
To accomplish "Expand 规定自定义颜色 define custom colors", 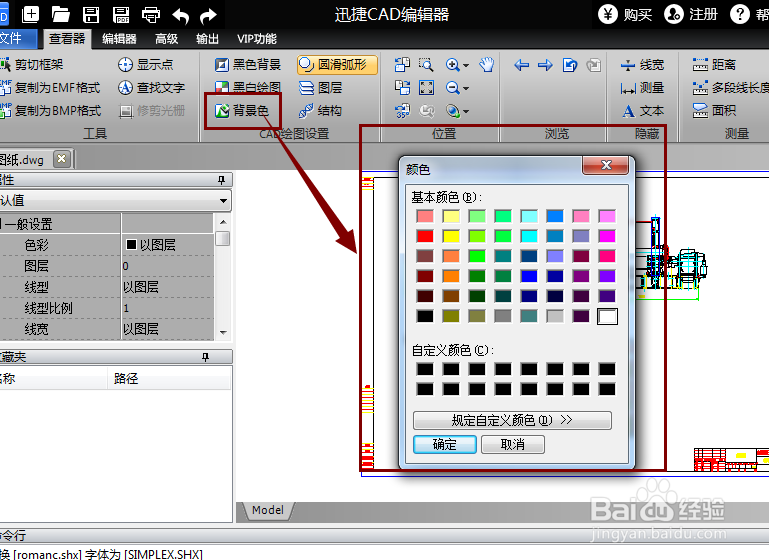I will [x=512, y=420].
